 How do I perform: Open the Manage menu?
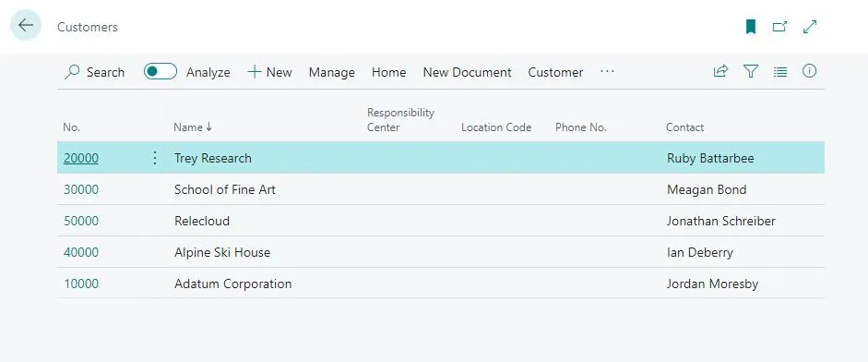click(331, 72)
